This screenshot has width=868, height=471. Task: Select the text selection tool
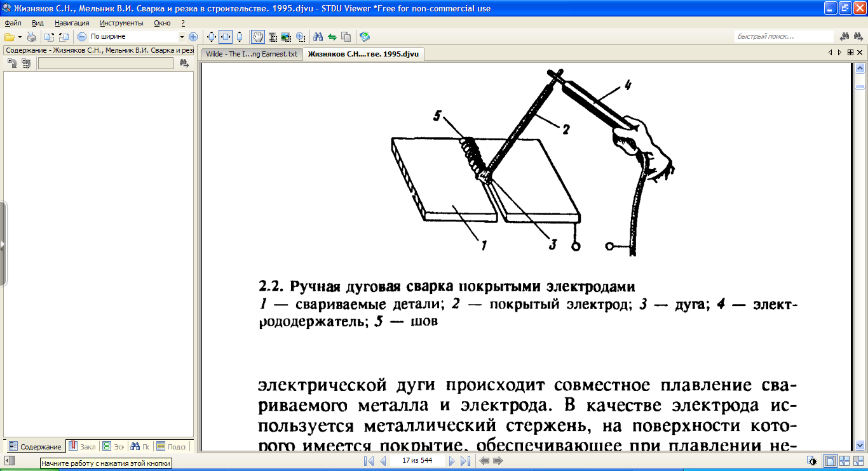pos(273,37)
